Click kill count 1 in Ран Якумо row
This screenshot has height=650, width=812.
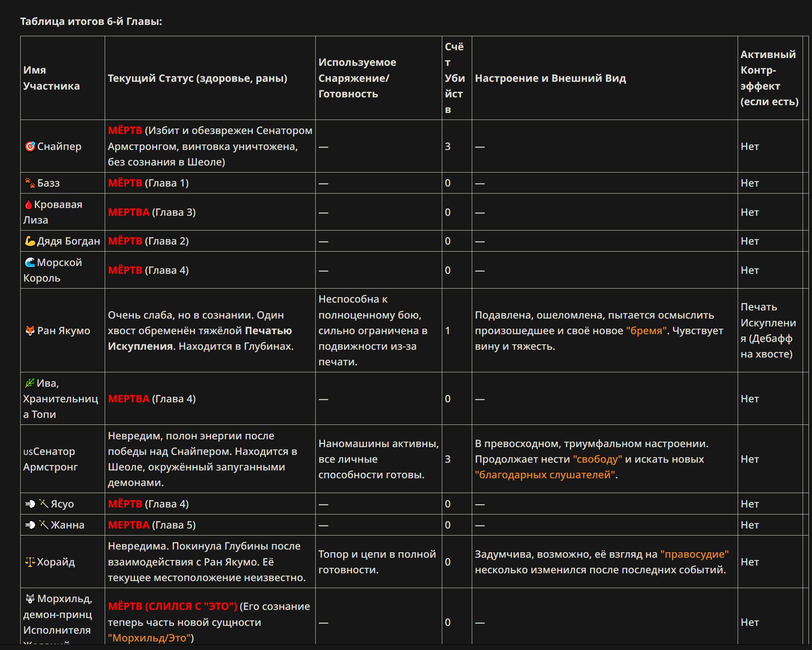(448, 330)
